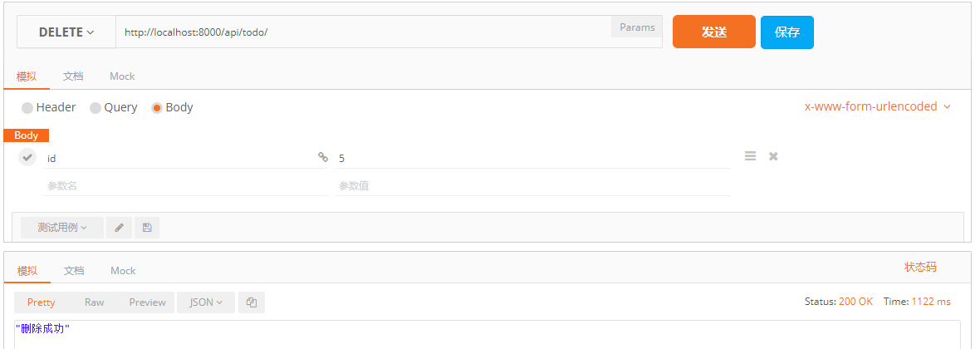Open the JSON format dropdown
Viewport: 980px width, 349px height.
click(206, 302)
